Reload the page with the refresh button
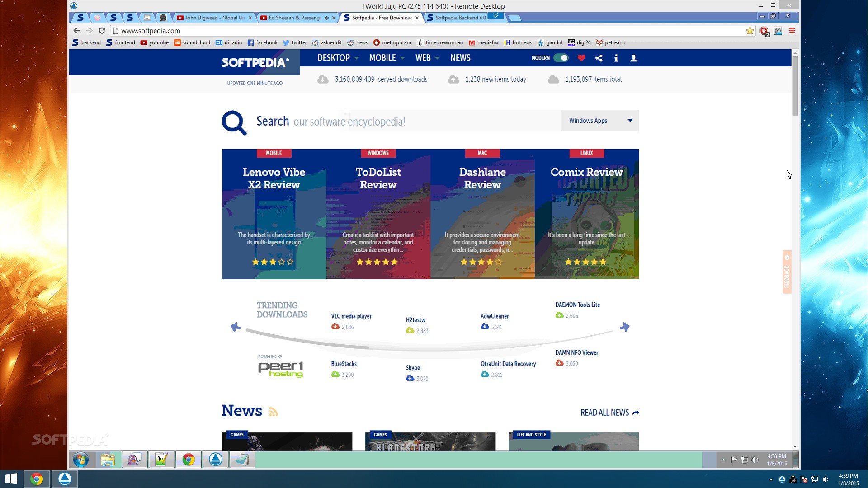This screenshot has width=868, height=488. point(102,31)
